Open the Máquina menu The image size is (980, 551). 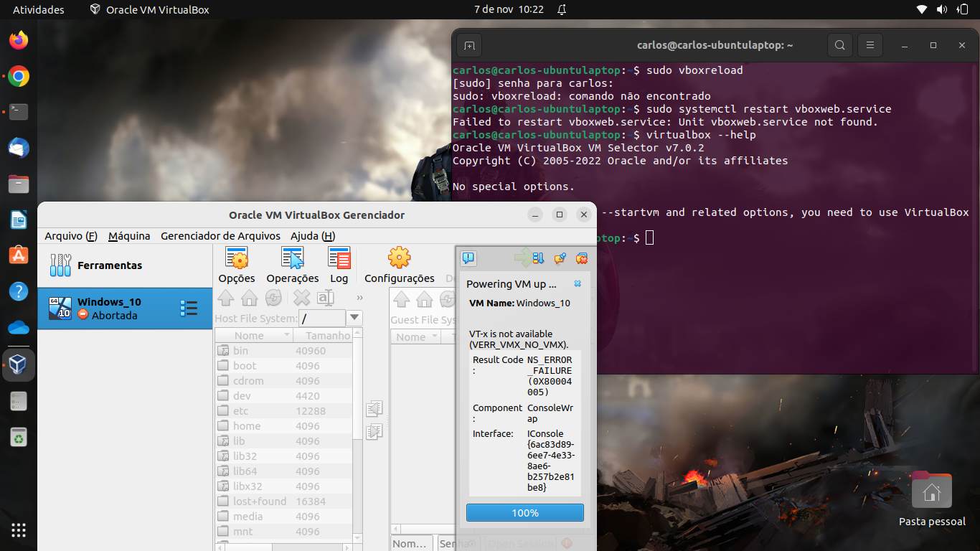(x=129, y=236)
